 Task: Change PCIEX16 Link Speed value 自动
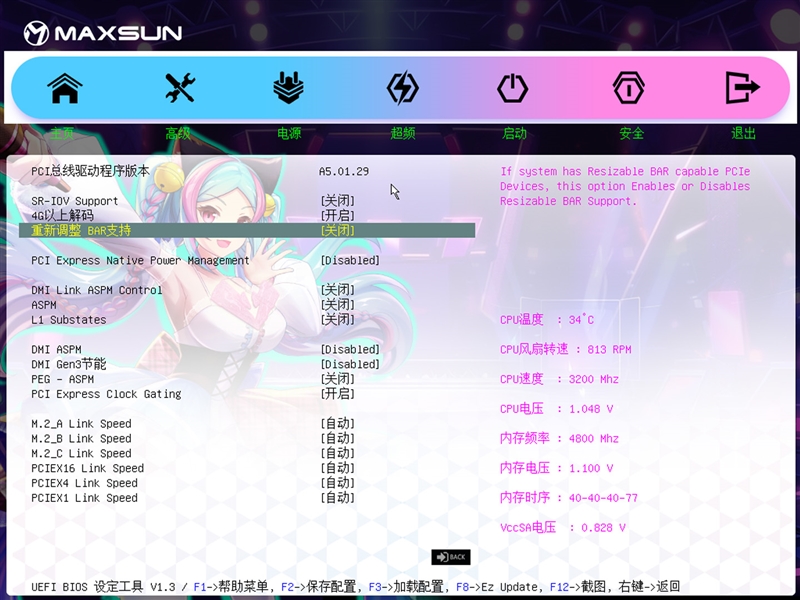tap(337, 468)
